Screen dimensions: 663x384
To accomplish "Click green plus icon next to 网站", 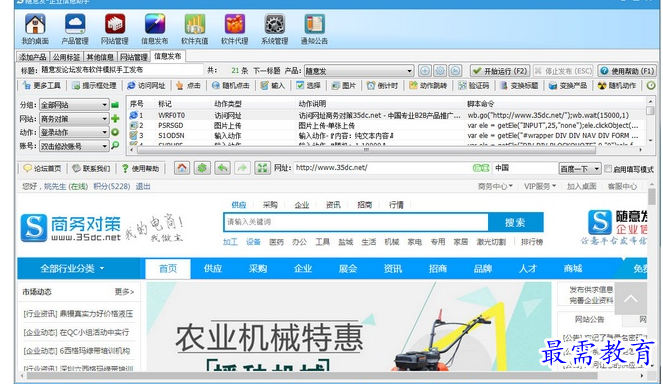I will 115,118.
